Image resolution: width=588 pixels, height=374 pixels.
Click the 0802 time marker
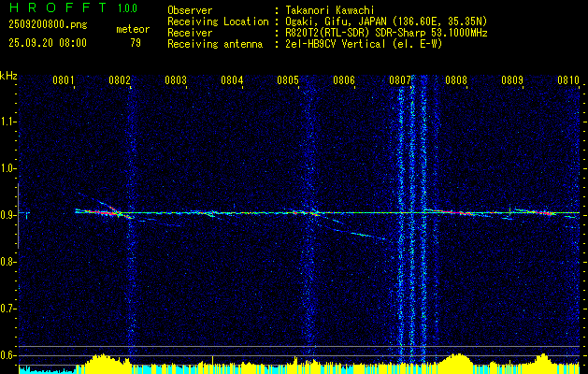click(x=120, y=80)
